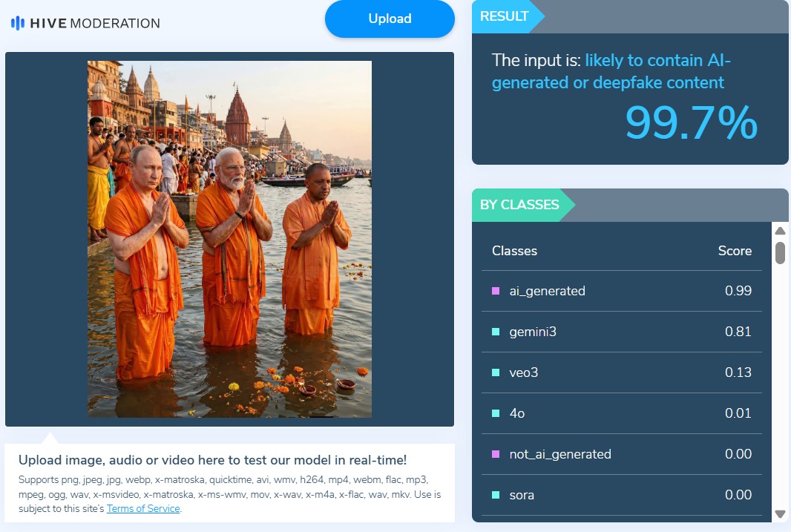The image size is (791, 532).
Task: Click the gemini3 cyan square icon
Action: point(496,332)
